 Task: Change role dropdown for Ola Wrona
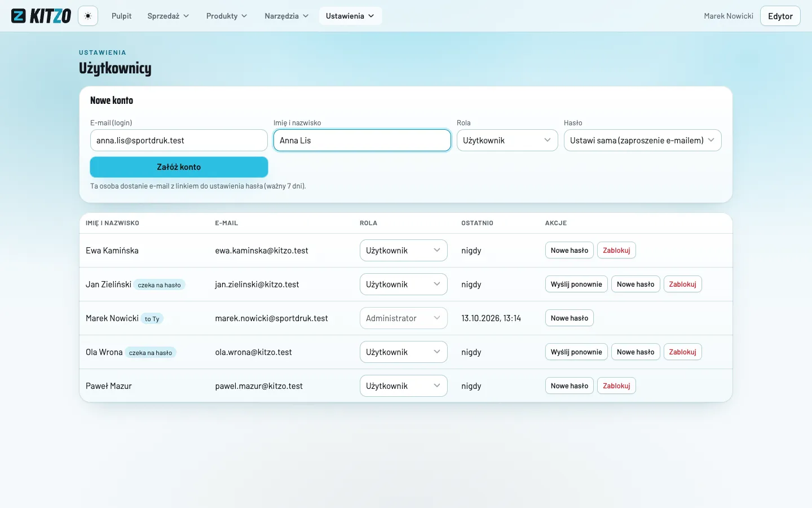click(403, 352)
